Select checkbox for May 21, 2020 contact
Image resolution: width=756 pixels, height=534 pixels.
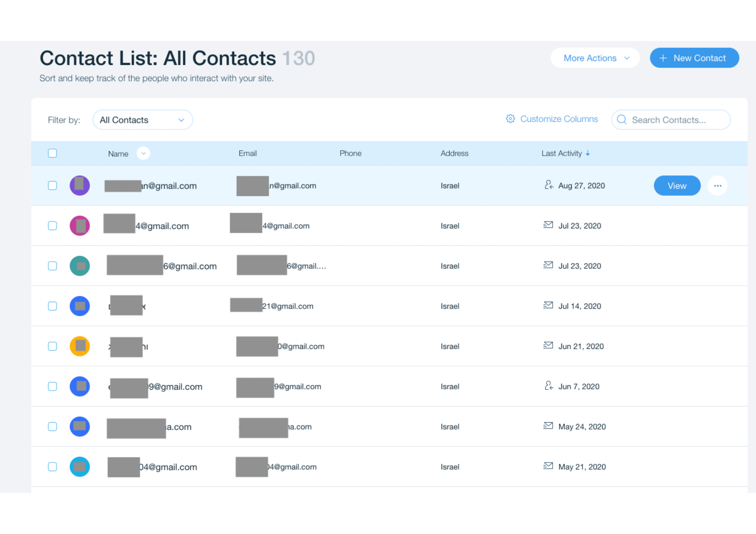[52, 466]
